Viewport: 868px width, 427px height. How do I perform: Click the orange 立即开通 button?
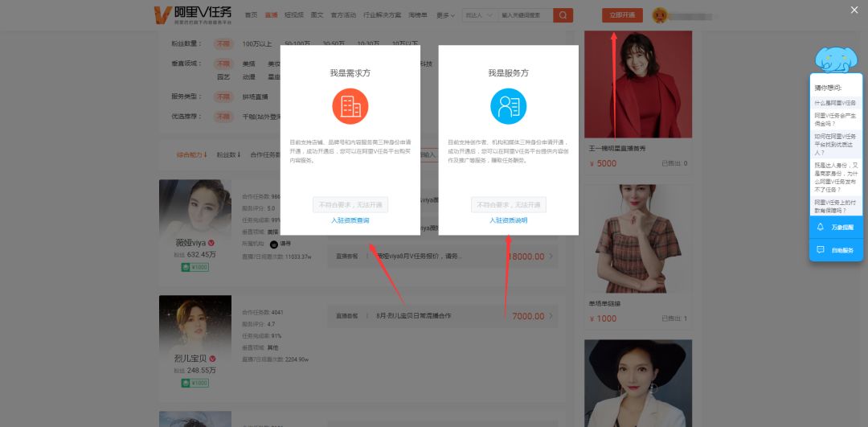coord(622,15)
